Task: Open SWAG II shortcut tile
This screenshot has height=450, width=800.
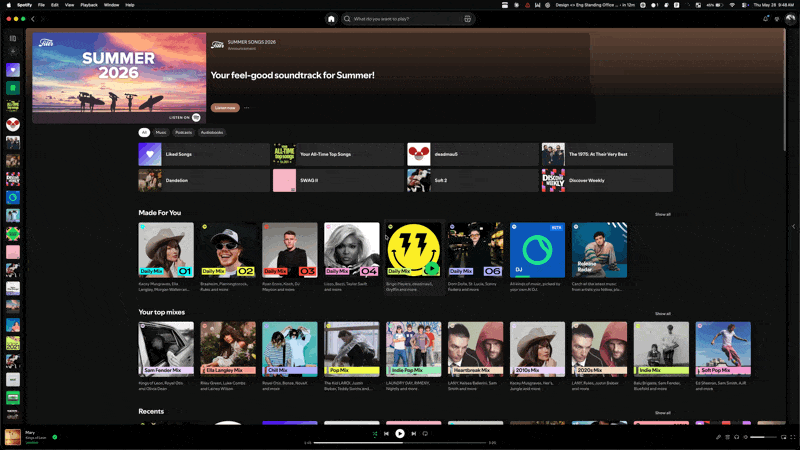Action: [338, 181]
